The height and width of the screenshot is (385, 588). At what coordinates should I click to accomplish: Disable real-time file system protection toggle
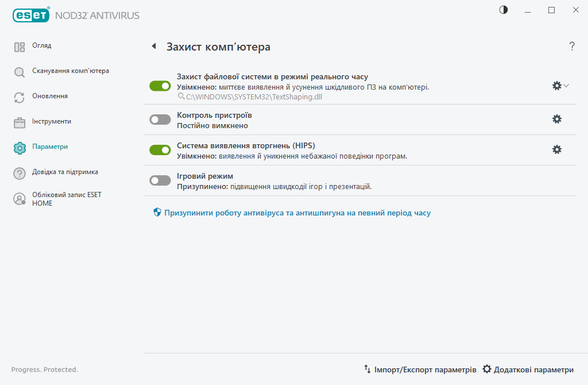tap(160, 86)
